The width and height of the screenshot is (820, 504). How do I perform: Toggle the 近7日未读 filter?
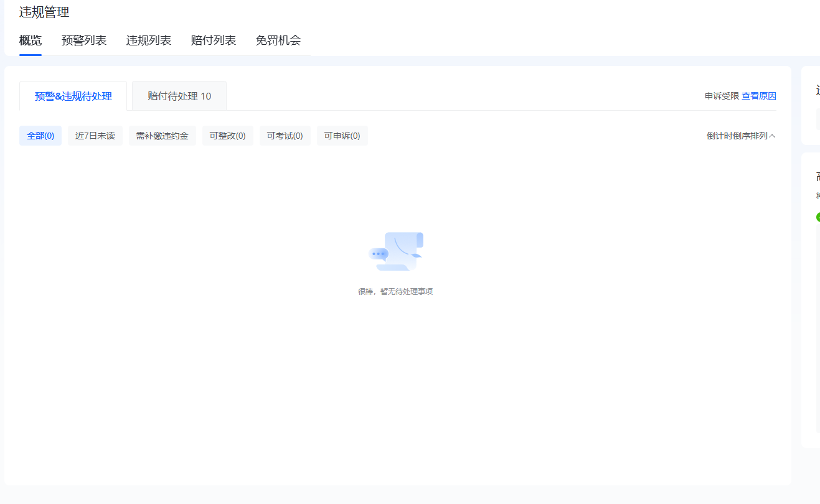coord(95,136)
